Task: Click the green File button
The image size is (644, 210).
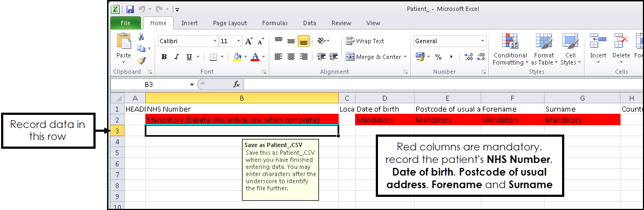Action: (126, 23)
